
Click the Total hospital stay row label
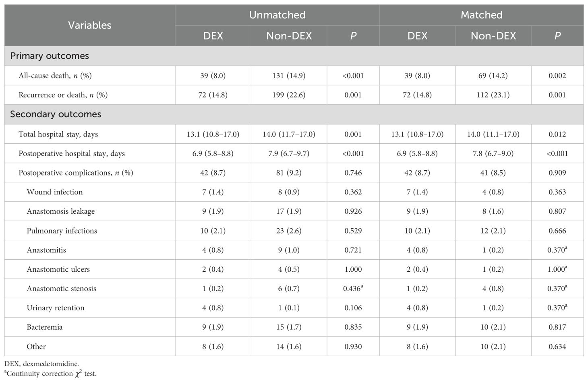click(58, 134)
